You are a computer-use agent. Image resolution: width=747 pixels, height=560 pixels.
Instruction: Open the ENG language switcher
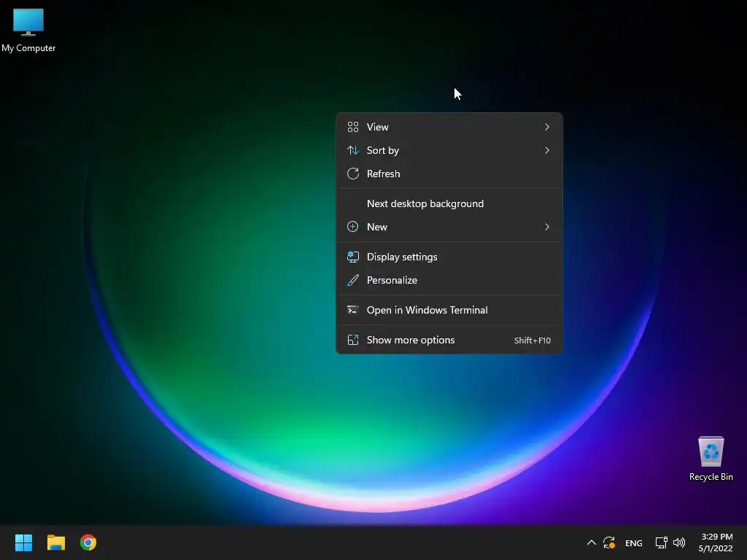pos(634,543)
